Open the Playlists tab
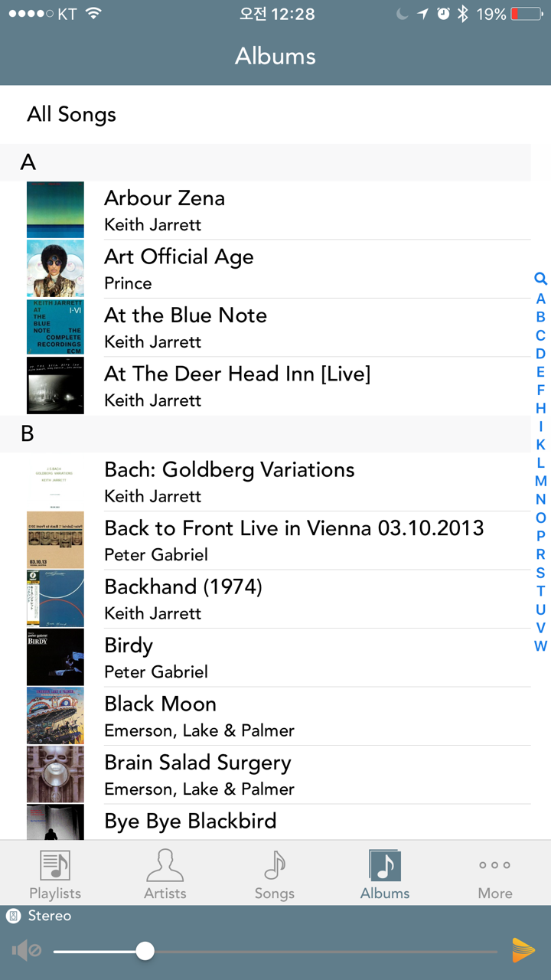This screenshot has height=980, width=551. 55,874
